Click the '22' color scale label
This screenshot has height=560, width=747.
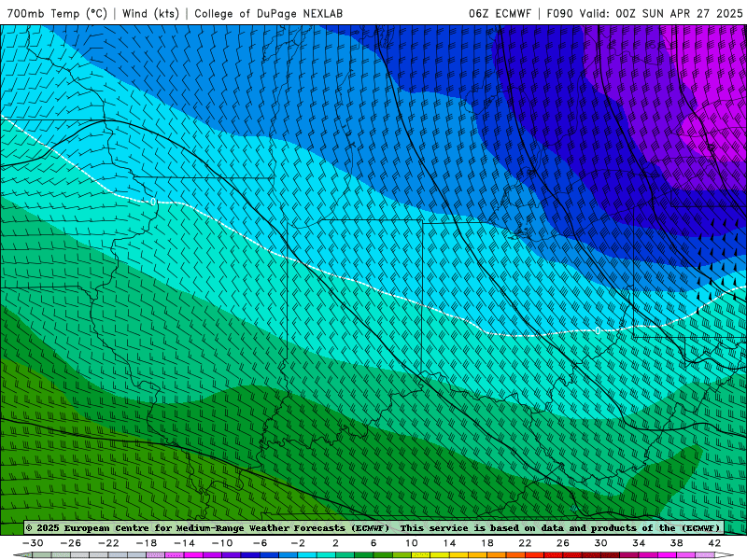click(x=525, y=543)
